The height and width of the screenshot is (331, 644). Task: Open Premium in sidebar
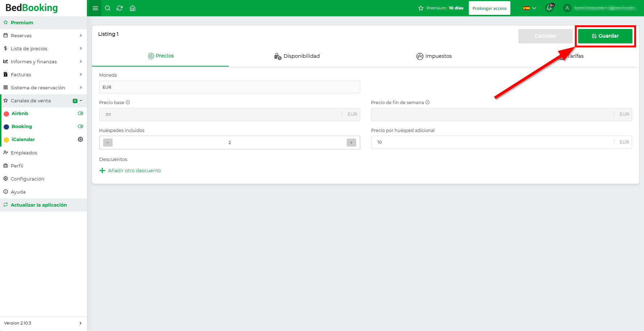43,22
